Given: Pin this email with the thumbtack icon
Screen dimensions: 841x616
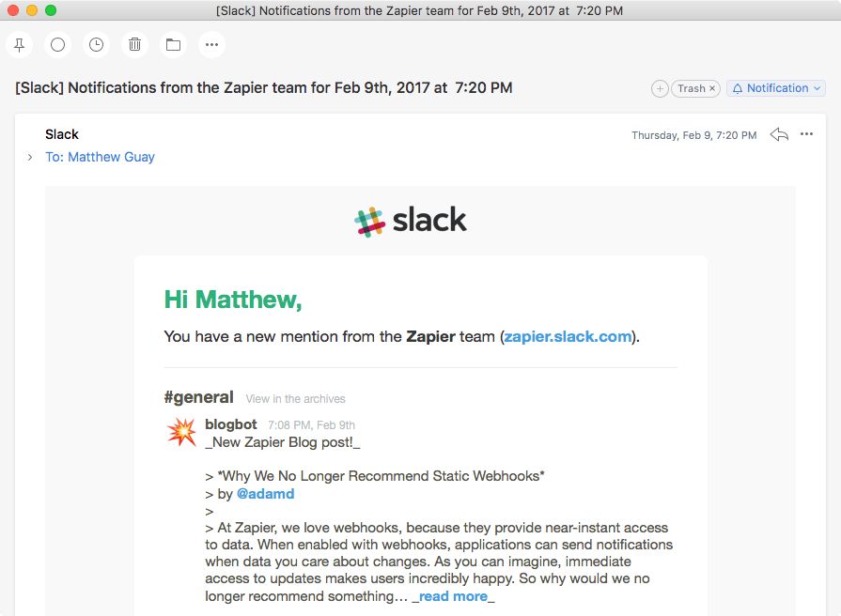Looking at the screenshot, I should pyautogui.click(x=20, y=44).
